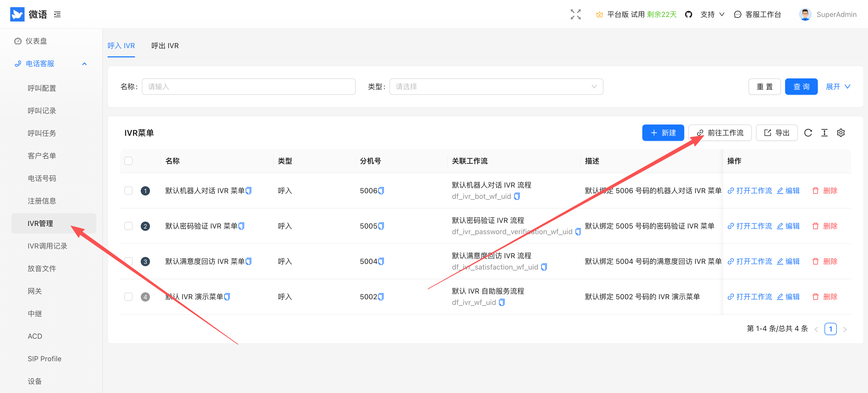Copy extension number 5004

click(x=381, y=261)
